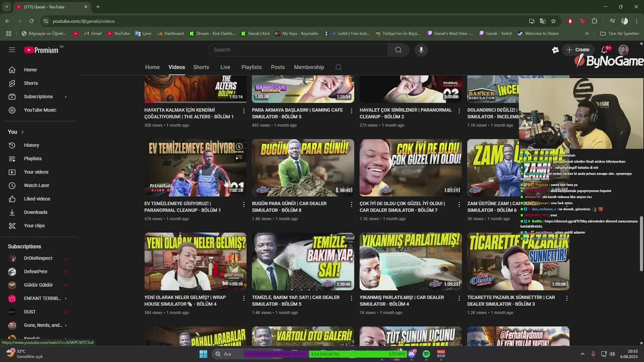Switch to the channel Live tab
This screenshot has width=644, height=362.
pos(225,67)
